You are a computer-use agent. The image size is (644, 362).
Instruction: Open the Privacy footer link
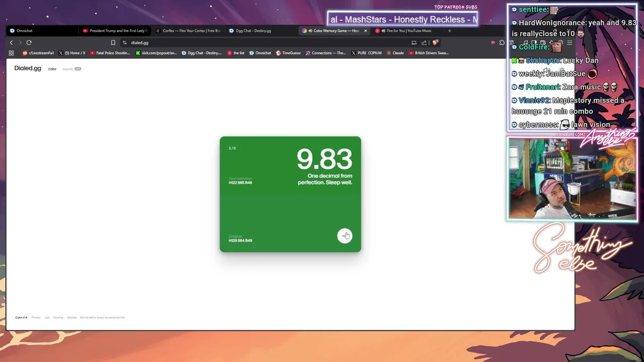(36, 318)
